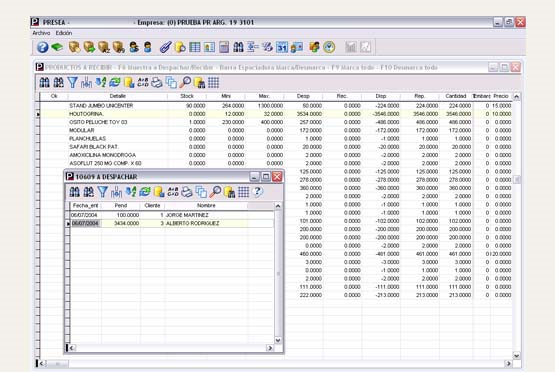The height and width of the screenshot is (372, 555).
Task: Click the two people icon before the clock
Action: [314, 47]
